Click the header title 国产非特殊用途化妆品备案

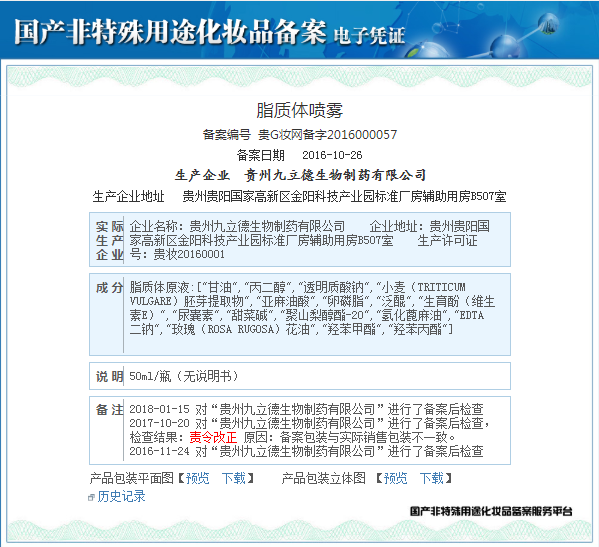click(x=170, y=32)
